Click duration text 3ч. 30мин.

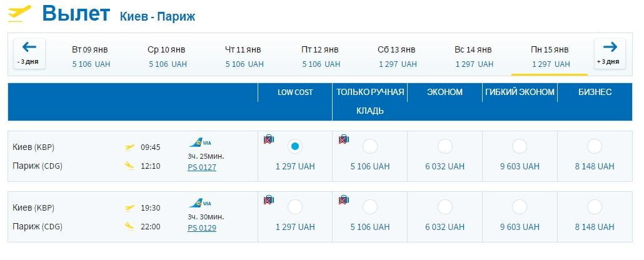tap(206, 217)
